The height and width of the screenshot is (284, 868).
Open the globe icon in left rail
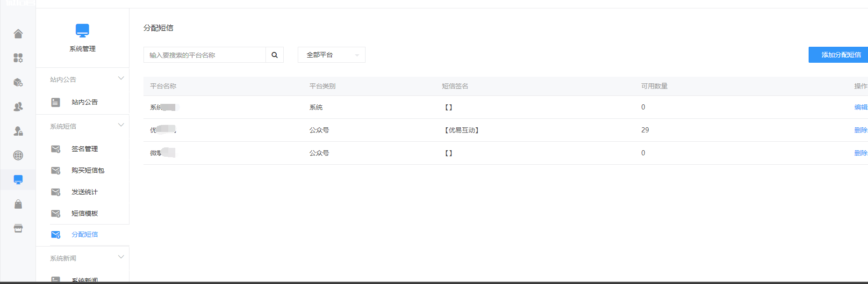coord(18,155)
